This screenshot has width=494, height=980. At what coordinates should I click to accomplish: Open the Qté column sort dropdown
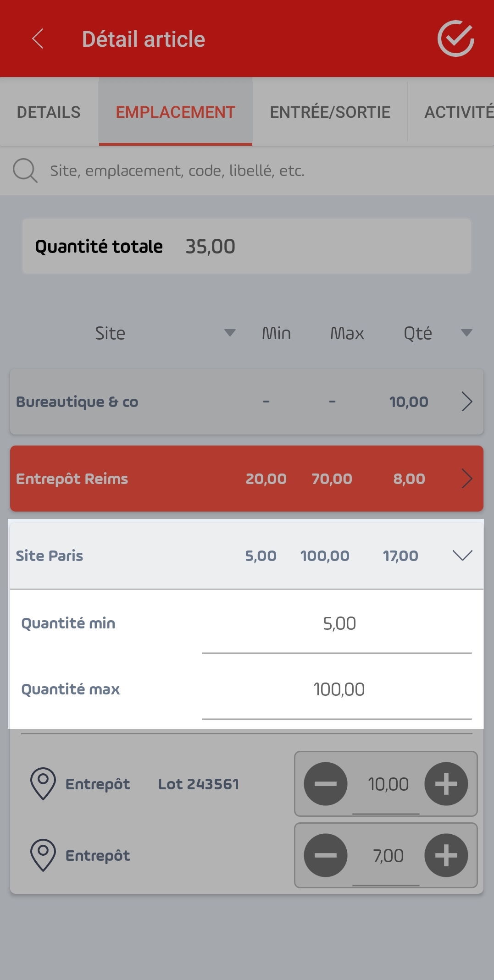point(466,333)
